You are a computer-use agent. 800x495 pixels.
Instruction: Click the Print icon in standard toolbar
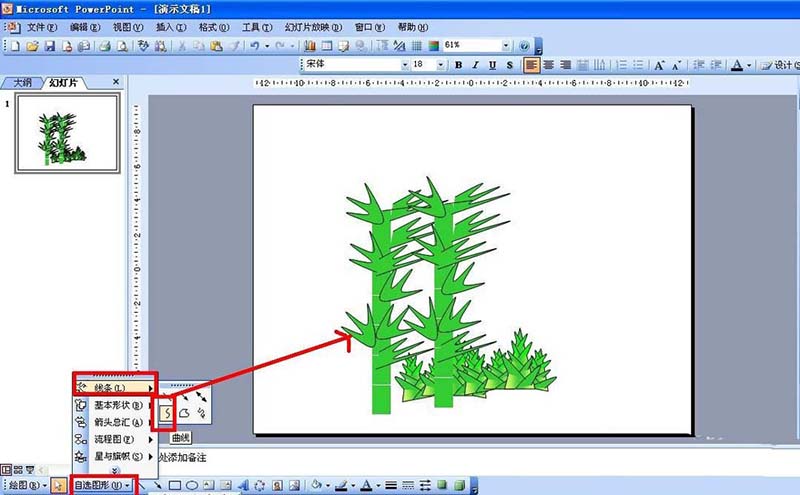pos(105,46)
